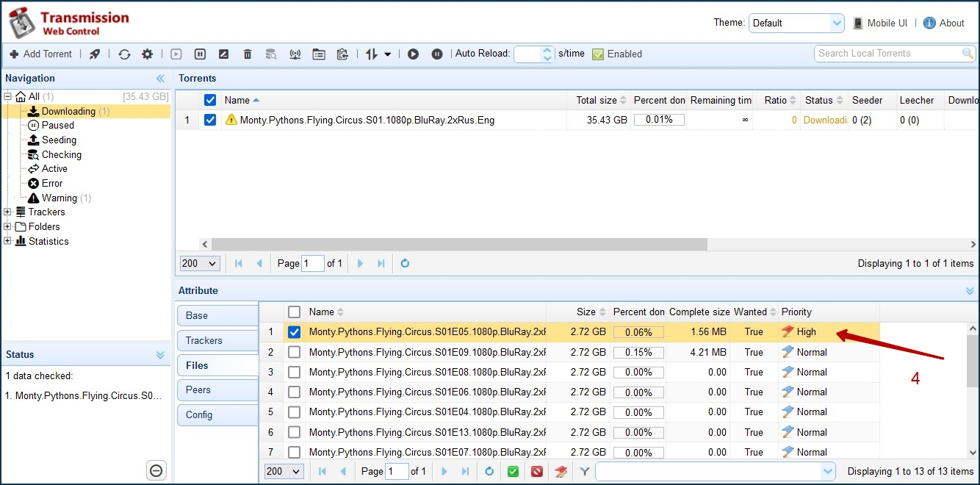
Task: Check the S01E06 file checkbox
Action: click(x=294, y=392)
